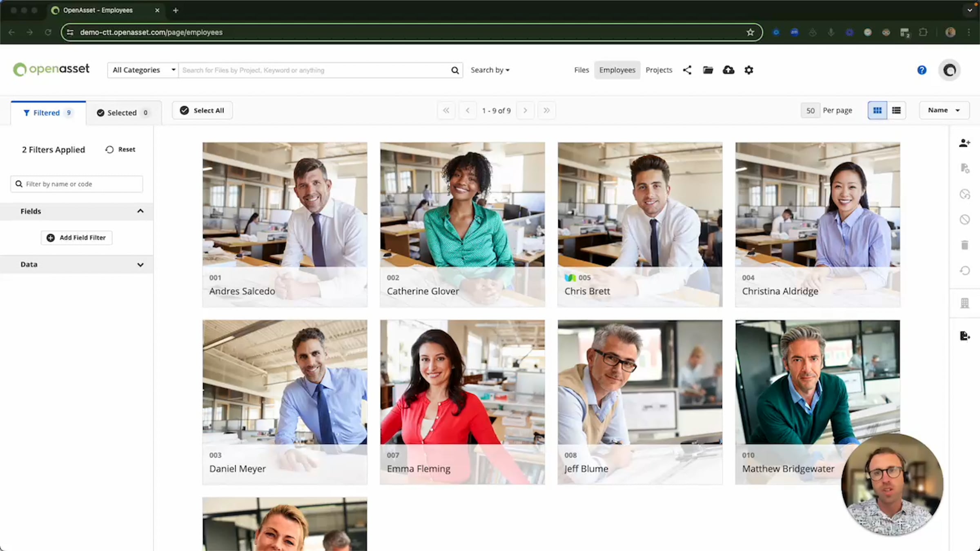Click the export document icon in right sidebar
The height and width of the screenshot is (551, 980).
pyautogui.click(x=965, y=336)
